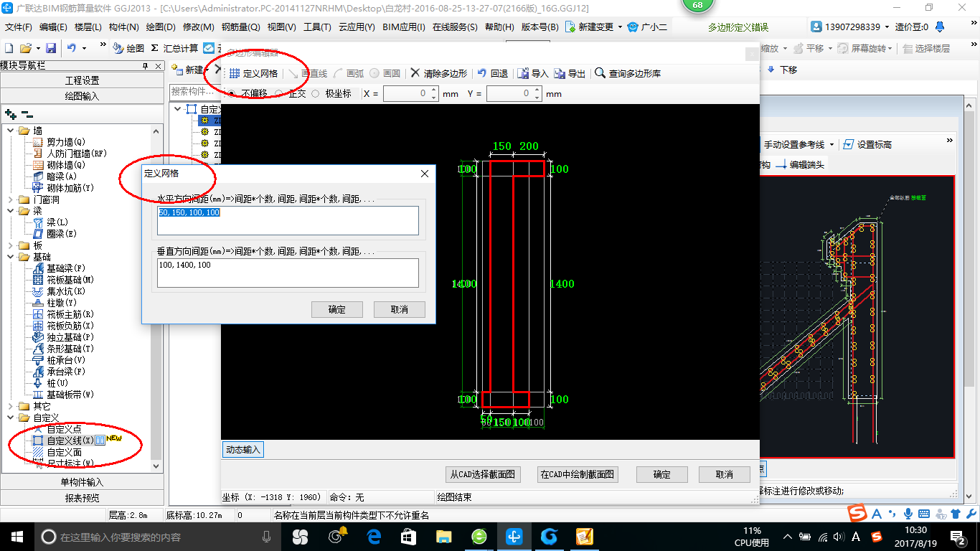Click 从CAD选择截面图 button
Viewport: 980px width, 551px height.
pos(483,474)
